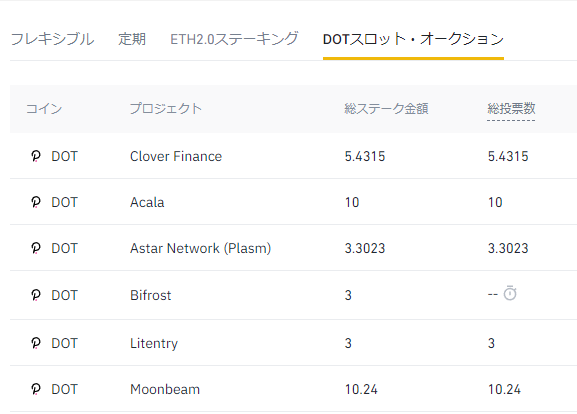Click the プロジェクト column header

166,109
